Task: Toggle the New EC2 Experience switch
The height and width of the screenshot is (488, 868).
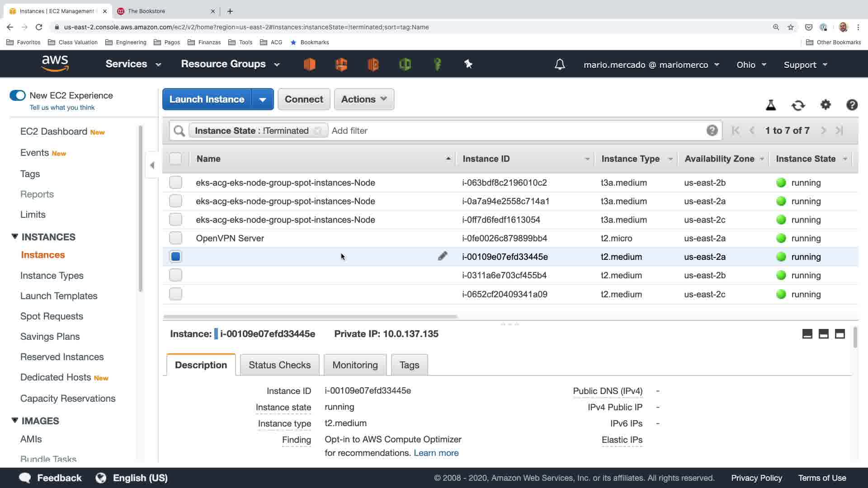Action: click(x=18, y=95)
